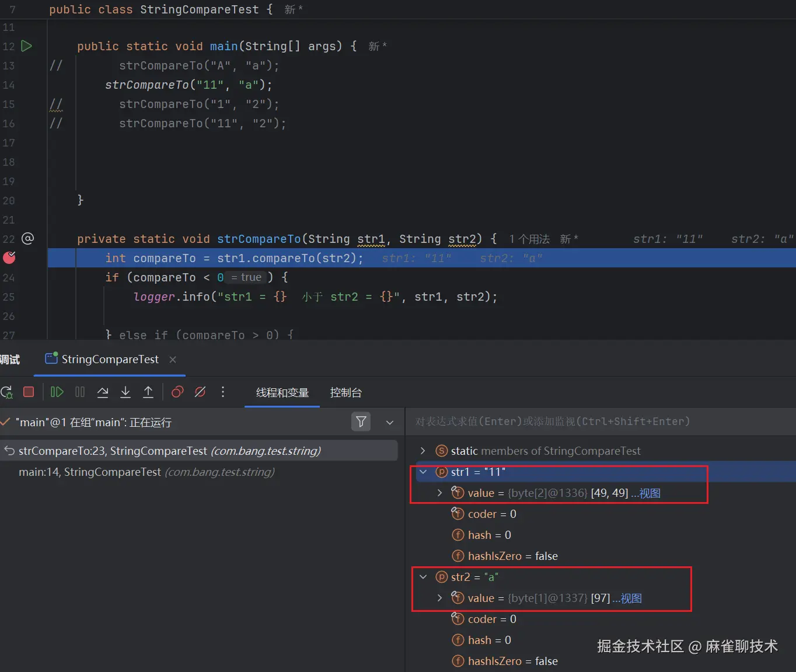Click the 调试 tool window label

point(9,360)
